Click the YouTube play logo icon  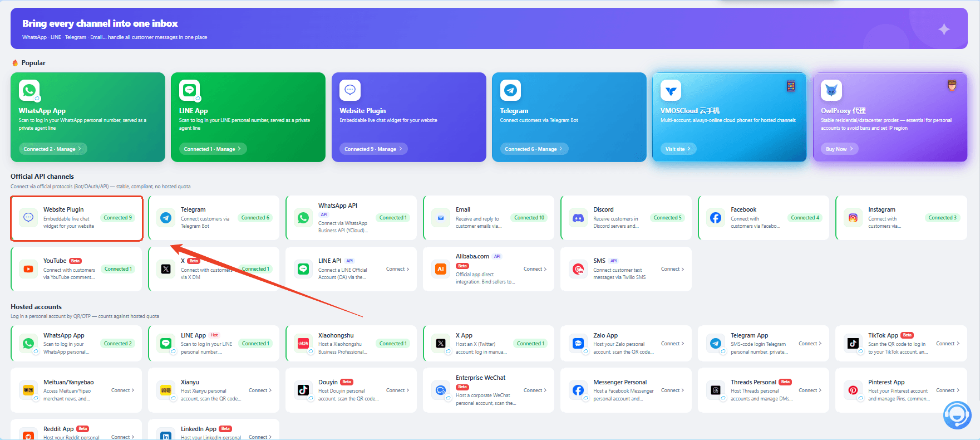[x=28, y=269]
